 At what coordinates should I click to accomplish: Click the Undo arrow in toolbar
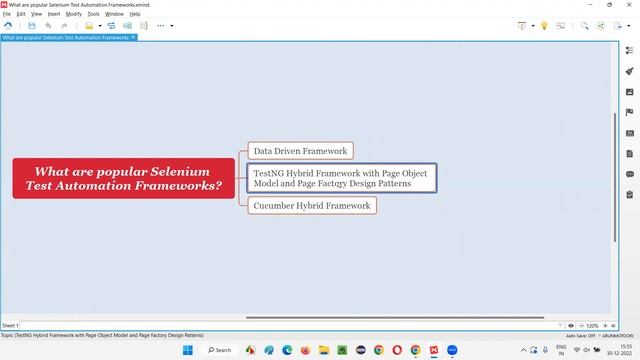click(x=48, y=26)
